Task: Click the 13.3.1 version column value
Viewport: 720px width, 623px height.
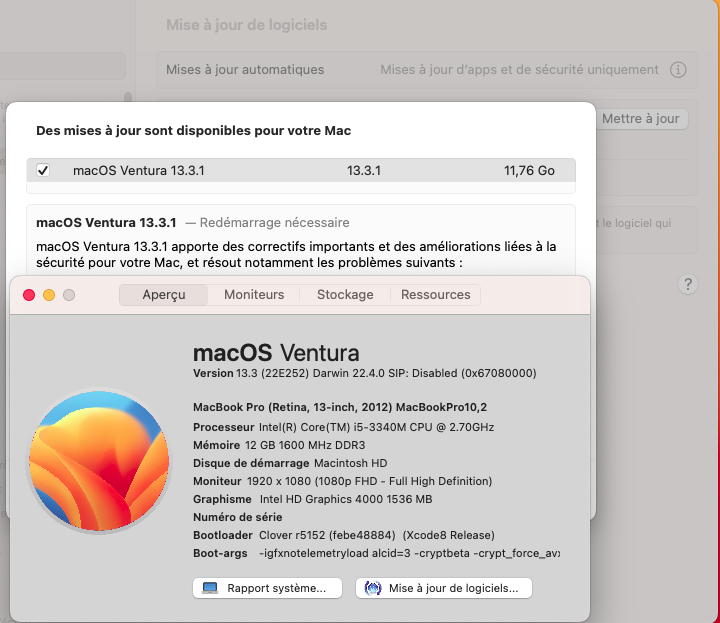Action: click(364, 171)
